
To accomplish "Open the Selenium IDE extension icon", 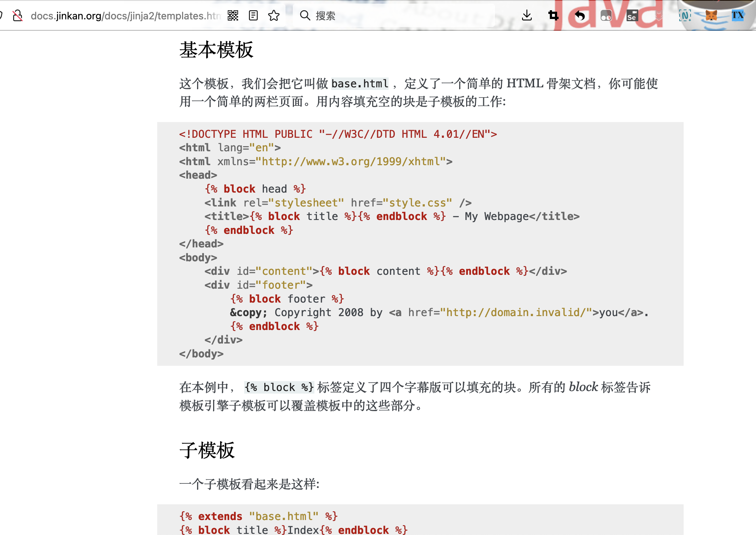I will (632, 15).
